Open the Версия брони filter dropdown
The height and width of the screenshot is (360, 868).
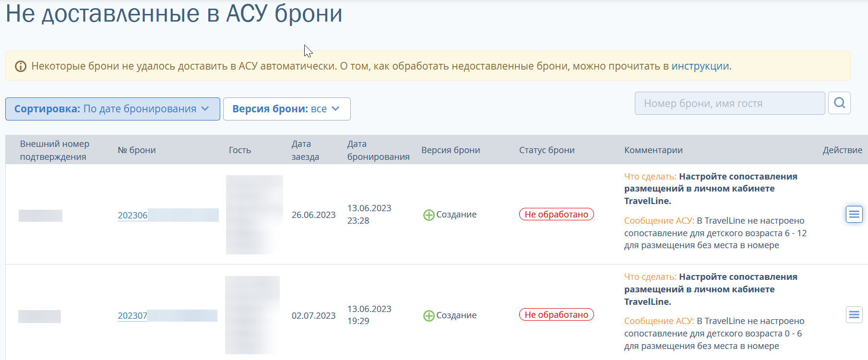point(287,109)
